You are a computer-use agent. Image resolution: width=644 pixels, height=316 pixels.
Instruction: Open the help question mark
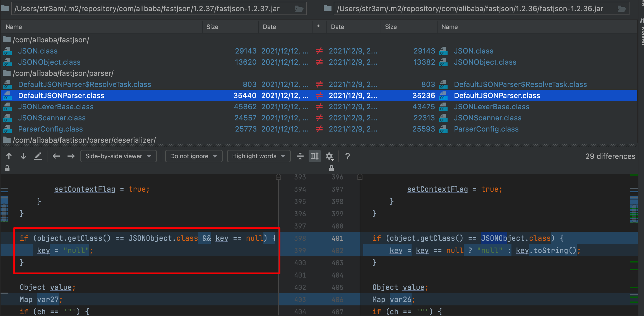pos(347,156)
